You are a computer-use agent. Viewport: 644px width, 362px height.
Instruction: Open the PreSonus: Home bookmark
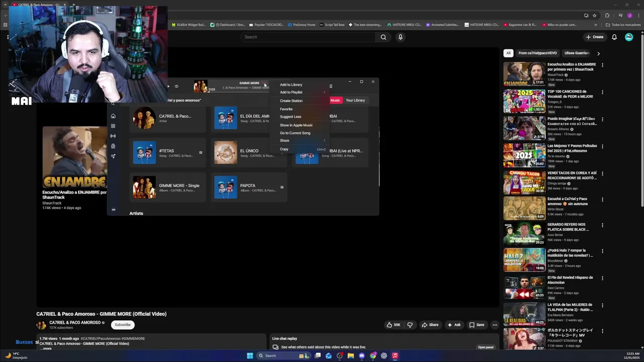coord(301,25)
